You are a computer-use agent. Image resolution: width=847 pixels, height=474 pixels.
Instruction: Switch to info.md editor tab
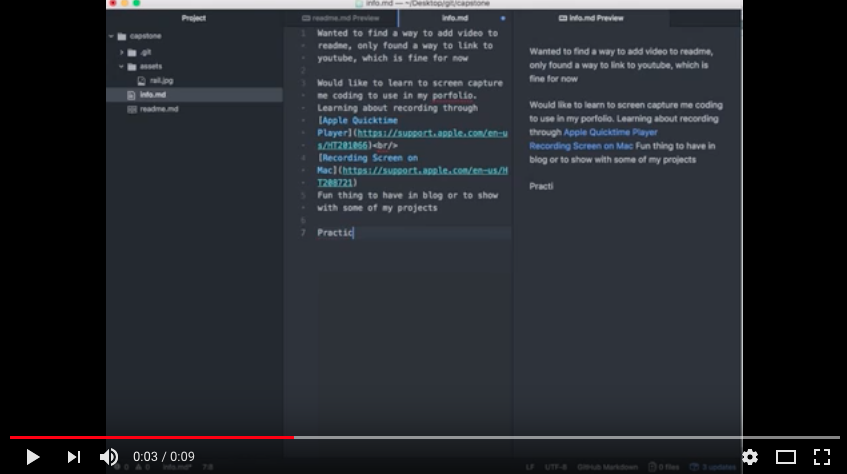click(x=455, y=18)
